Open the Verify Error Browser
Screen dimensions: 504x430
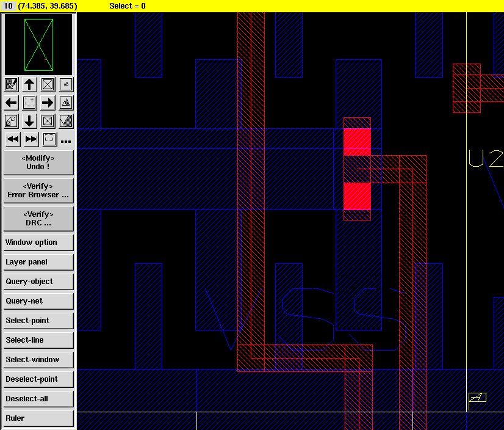[38, 191]
